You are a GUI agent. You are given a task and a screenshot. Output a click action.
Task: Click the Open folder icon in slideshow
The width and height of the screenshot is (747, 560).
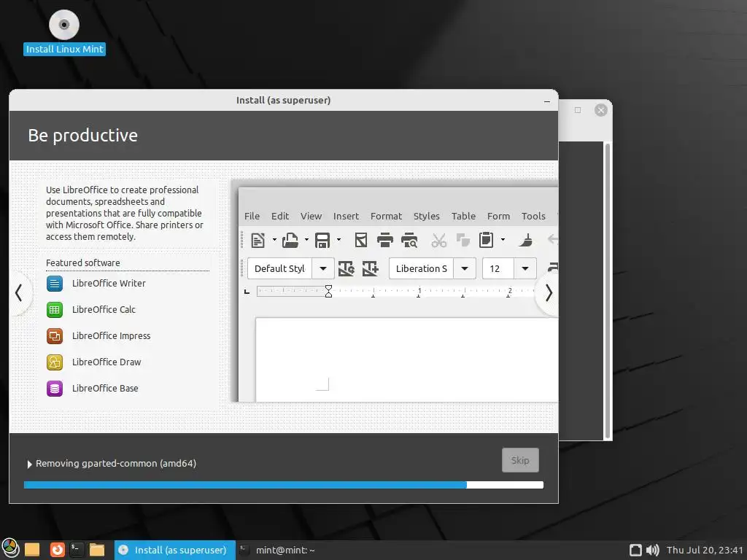tap(290, 241)
